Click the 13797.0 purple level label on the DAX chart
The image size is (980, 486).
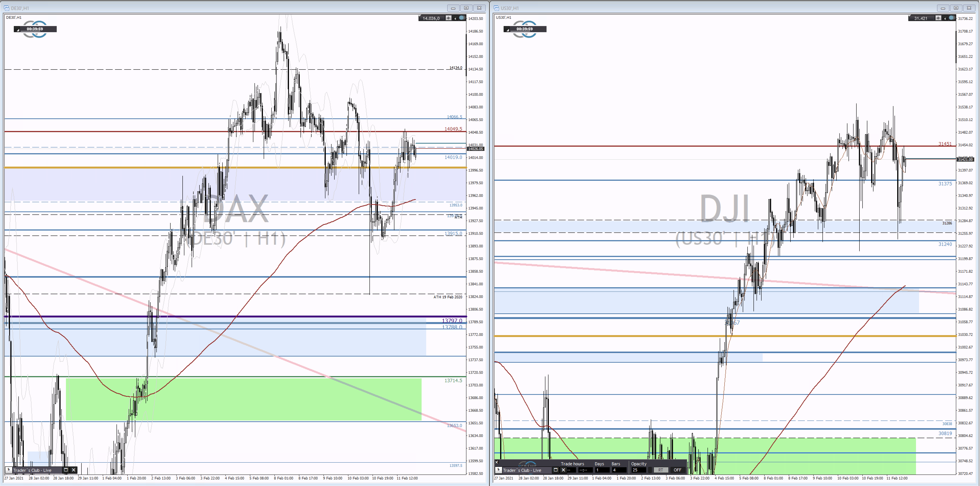point(452,321)
